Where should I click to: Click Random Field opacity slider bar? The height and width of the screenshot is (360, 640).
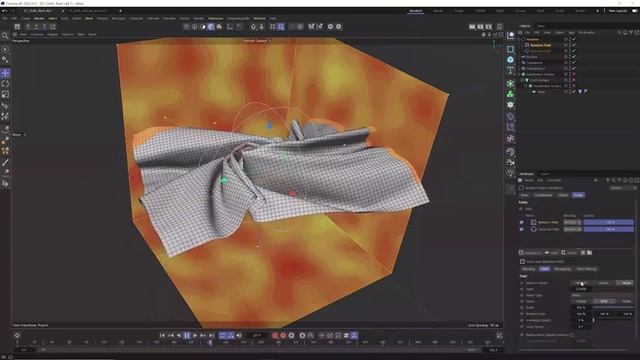click(608, 222)
